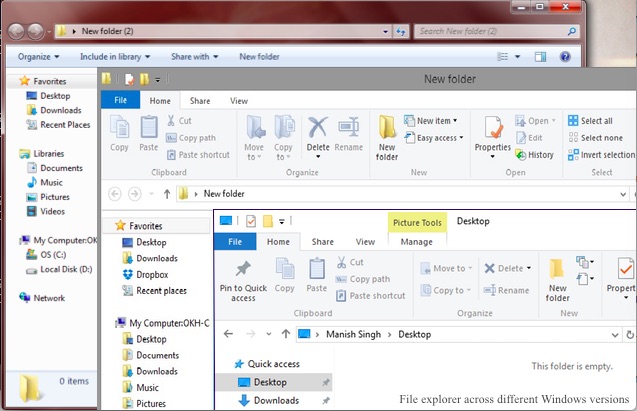Click the refresh icon beside Windows 10 address bar
Image resolution: width=637 pixels, height=411 pixels.
pyautogui.click(x=630, y=335)
